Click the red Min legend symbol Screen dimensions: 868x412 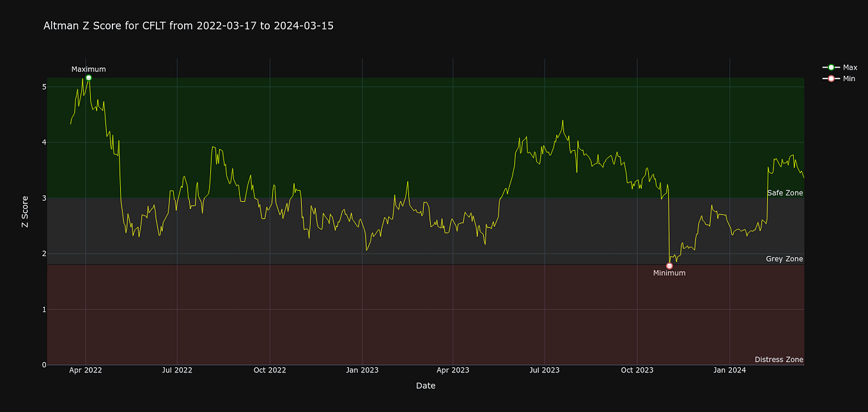(830, 78)
